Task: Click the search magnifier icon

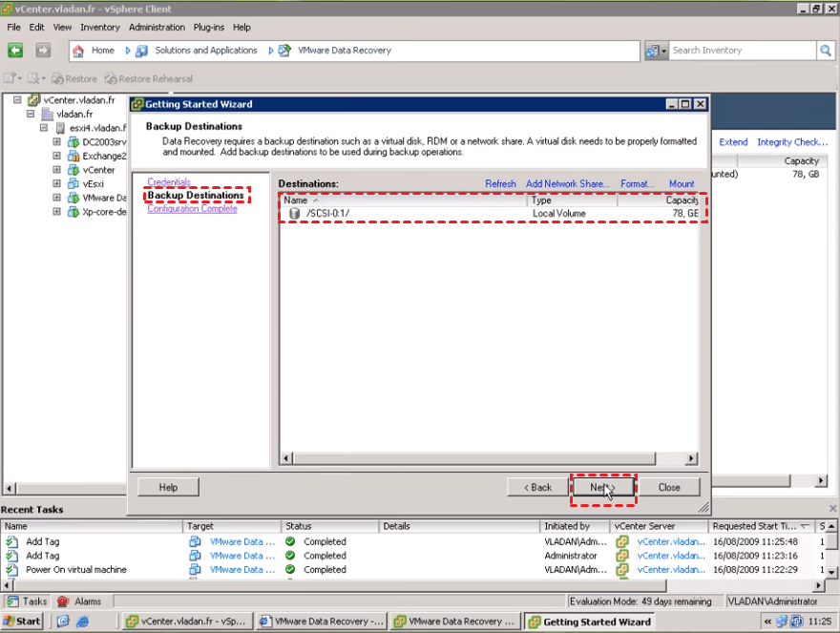Action: 826,51
